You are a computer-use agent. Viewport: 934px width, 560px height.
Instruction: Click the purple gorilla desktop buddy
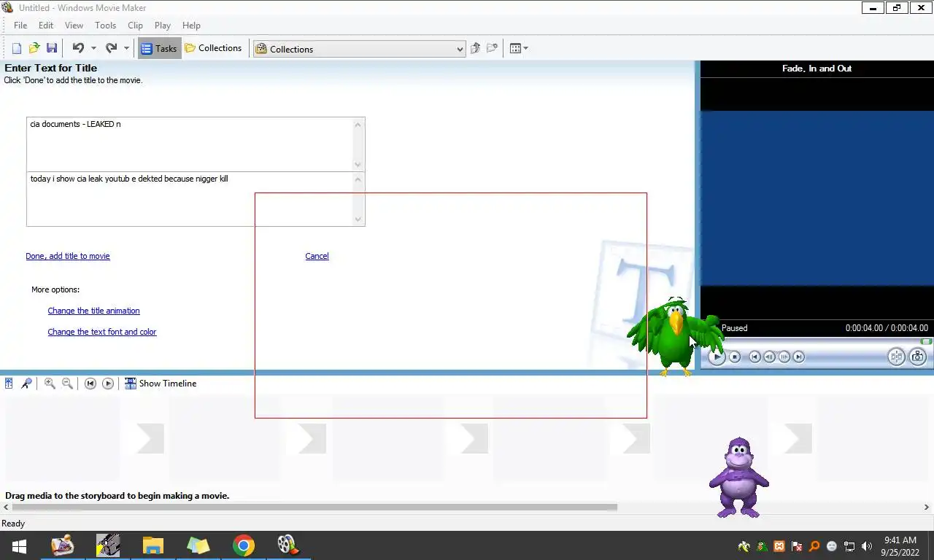[739, 478]
